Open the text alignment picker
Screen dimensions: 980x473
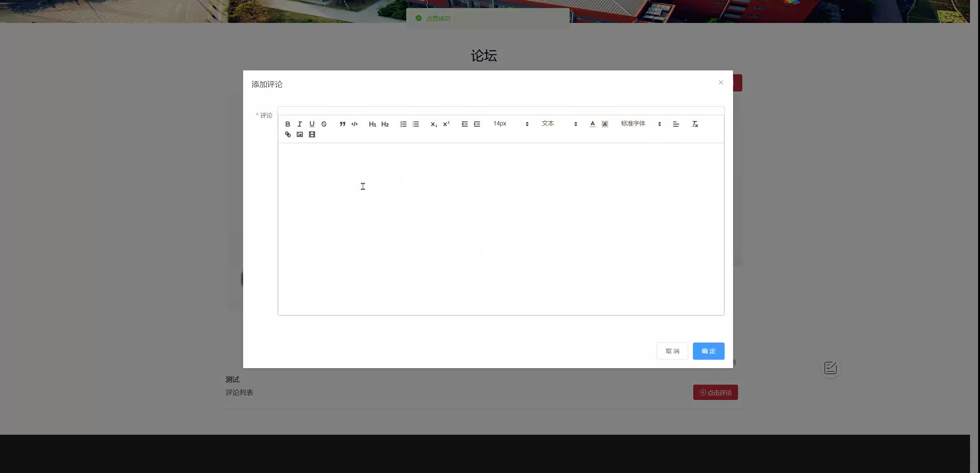676,124
